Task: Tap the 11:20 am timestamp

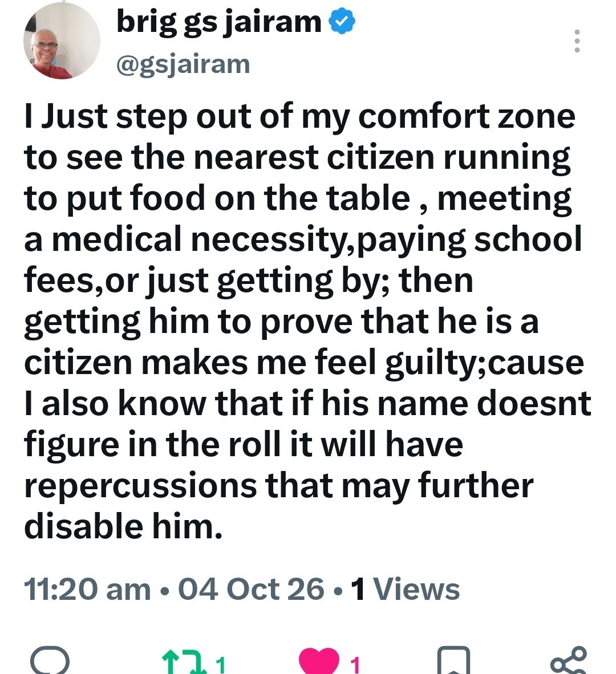Action: 87,589
